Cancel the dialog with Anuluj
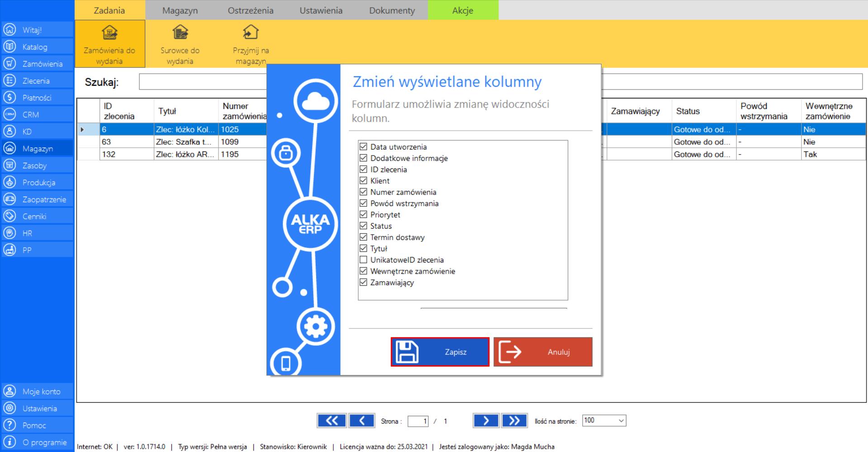Image resolution: width=868 pixels, height=452 pixels. pyautogui.click(x=543, y=352)
